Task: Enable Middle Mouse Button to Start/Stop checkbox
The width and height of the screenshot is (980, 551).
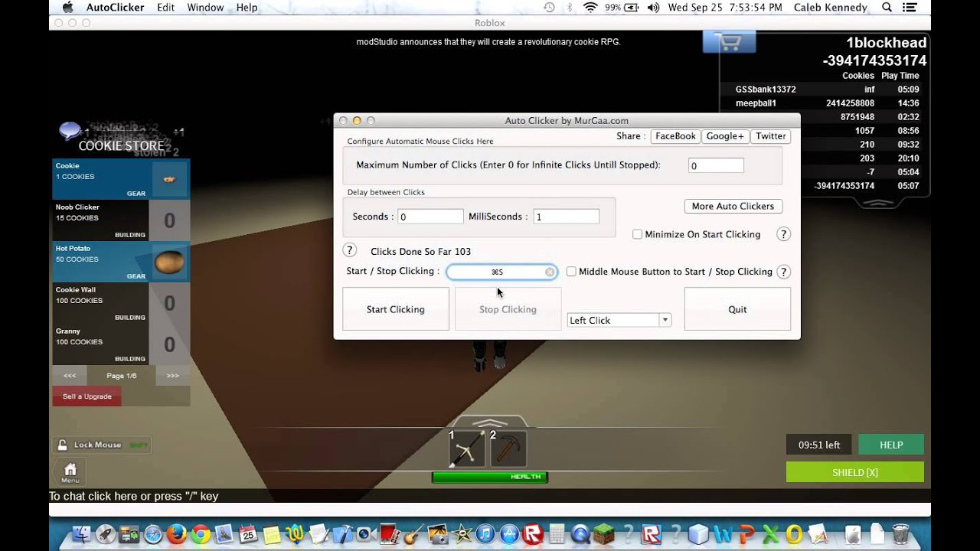Action: click(x=571, y=272)
